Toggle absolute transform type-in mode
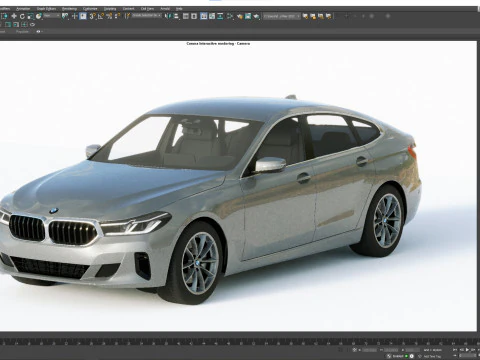The width and height of the screenshot is (480, 360). (x=355, y=350)
